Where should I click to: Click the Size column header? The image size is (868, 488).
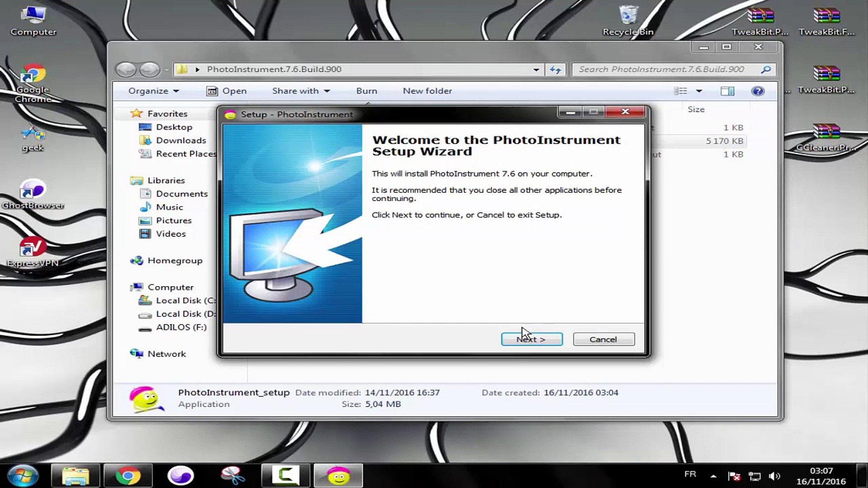[696, 109]
